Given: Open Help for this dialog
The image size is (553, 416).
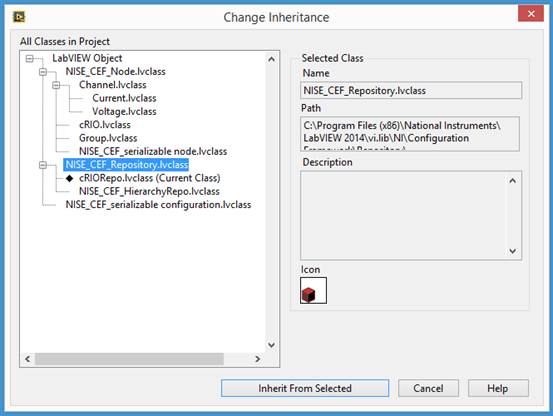Looking at the screenshot, I should [498, 388].
